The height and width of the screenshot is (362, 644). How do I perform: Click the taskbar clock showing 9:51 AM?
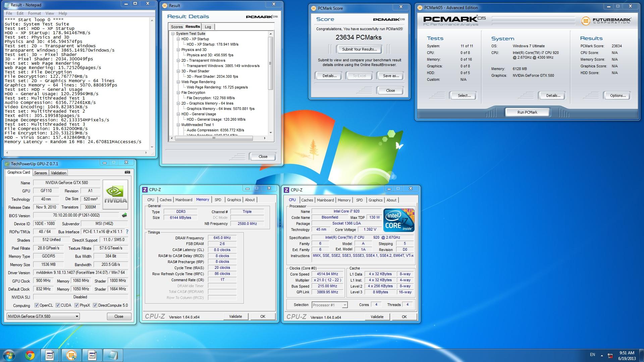tap(627, 355)
